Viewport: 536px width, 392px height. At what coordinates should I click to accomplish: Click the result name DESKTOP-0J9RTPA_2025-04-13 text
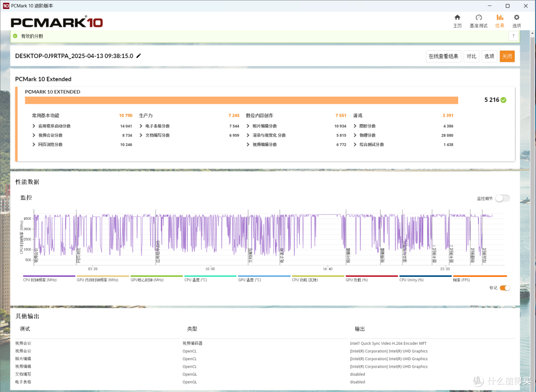pyautogui.click(x=74, y=56)
